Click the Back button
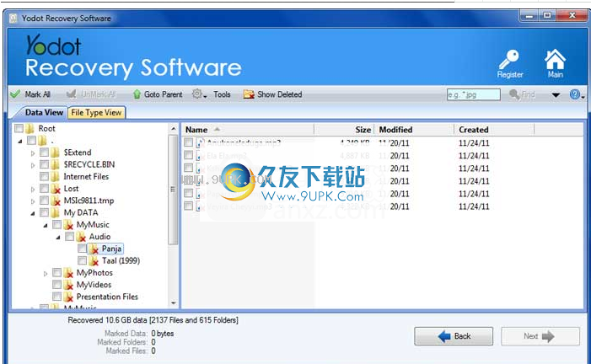Screen dimensions: 591x364 454,336
